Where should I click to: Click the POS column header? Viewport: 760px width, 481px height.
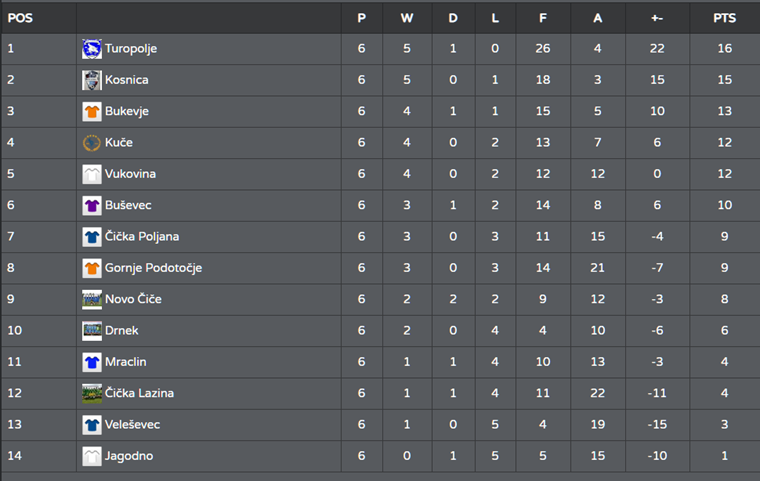pyautogui.click(x=20, y=18)
